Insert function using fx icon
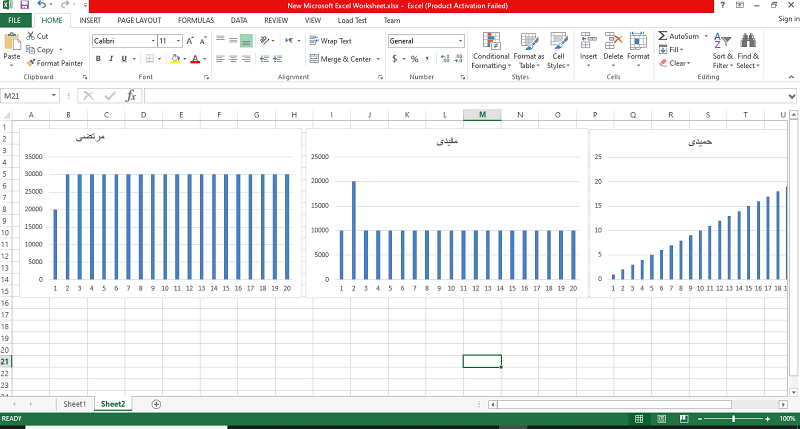The width and height of the screenshot is (800, 429). click(x=131, y=96)
